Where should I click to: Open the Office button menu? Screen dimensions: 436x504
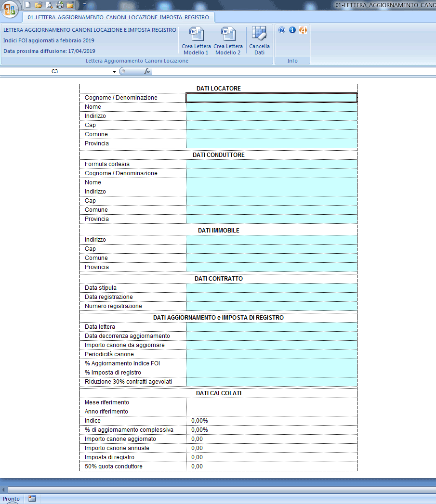click(10, 9)
